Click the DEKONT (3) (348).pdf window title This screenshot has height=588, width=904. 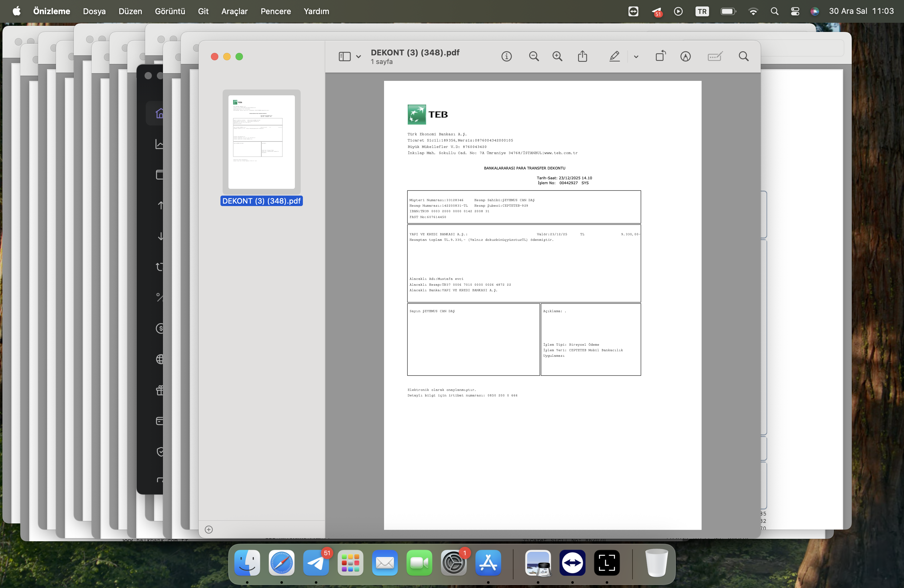pyautogui.click(x=415, y=52)
